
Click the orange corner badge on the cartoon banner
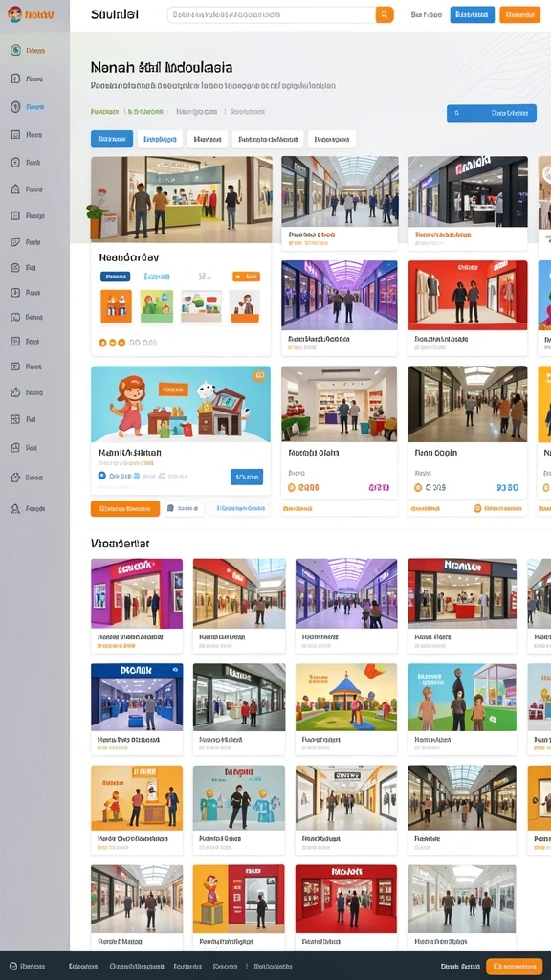point(259,375)
